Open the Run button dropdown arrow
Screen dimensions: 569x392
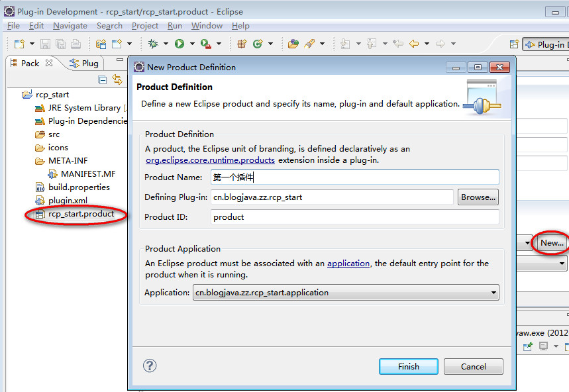click(x=192, y=44)
